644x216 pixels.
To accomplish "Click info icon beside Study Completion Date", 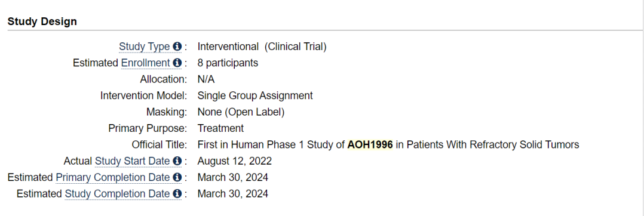I will coord(177,193).
